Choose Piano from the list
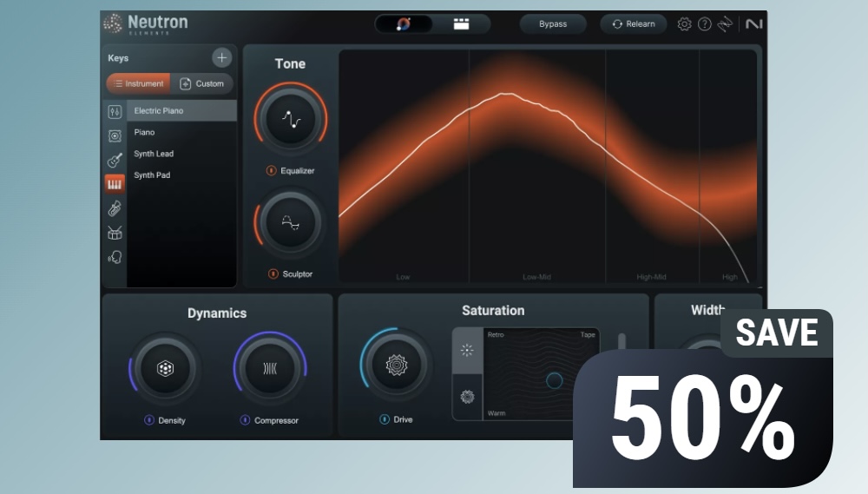 (x=181, y=132)
